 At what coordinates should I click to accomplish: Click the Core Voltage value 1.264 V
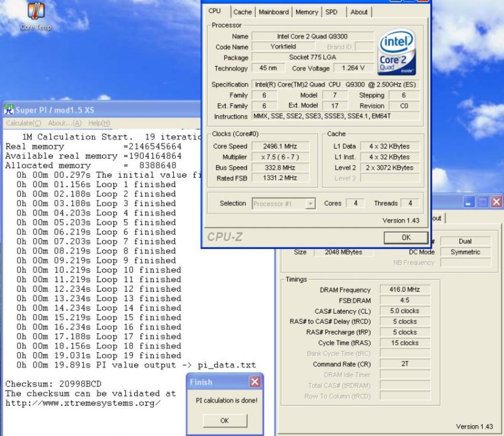353,68
